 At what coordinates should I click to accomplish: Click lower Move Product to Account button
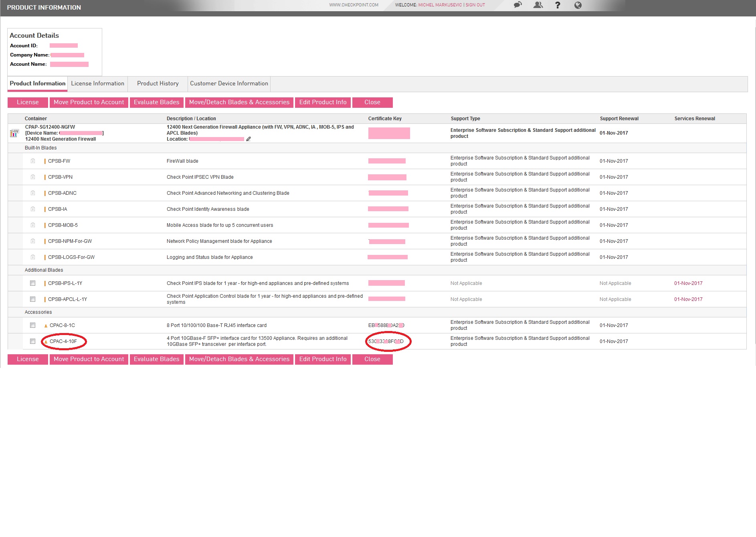[x=89, y=359]
